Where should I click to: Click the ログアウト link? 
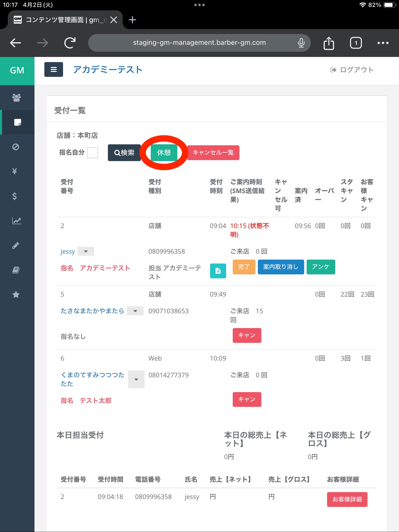pyautogui.click(x=352, y=70)
